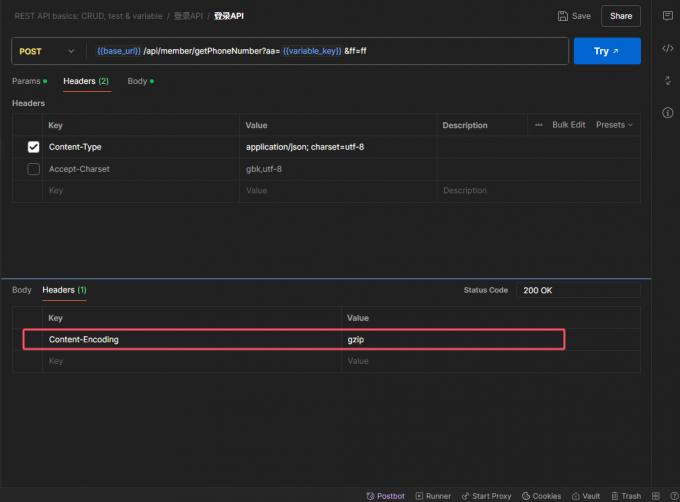680x502 pixels.
Task: Click the current request title 登录API
Action: click(x=229, y=16)
